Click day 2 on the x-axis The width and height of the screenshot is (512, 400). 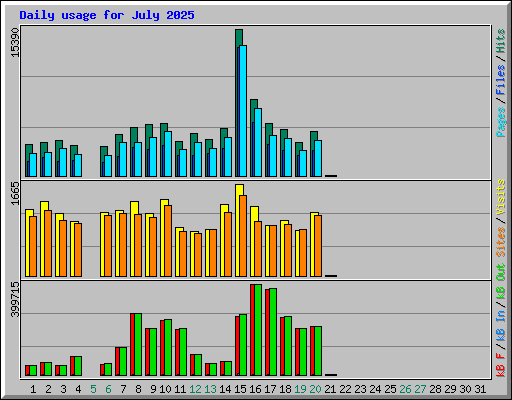click(x=48, y=389)
